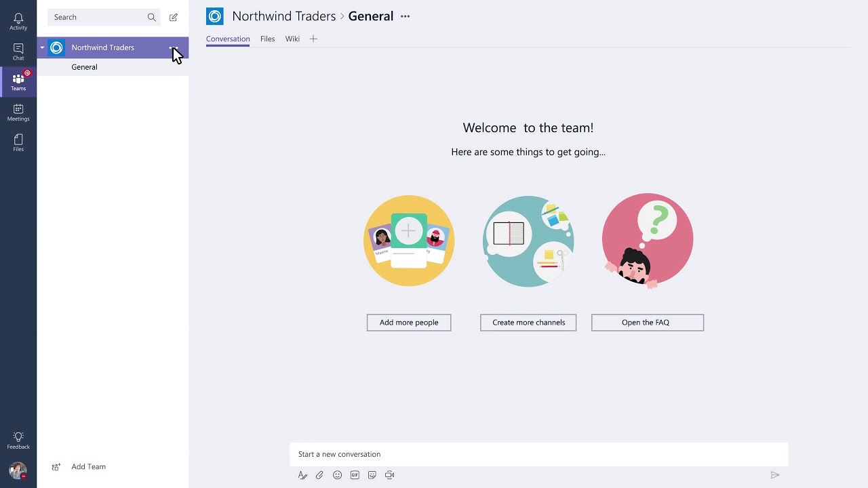
Task: Add a new tab with plus icon
Action: click(x=313, y=39)
